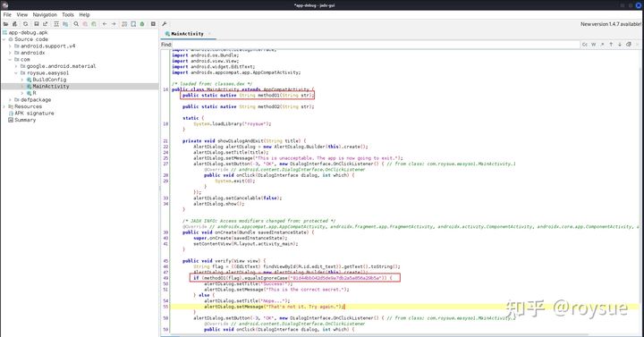
Task: Toggle whole word W search option
Action: pyautogui.click(x=594, y=45)
